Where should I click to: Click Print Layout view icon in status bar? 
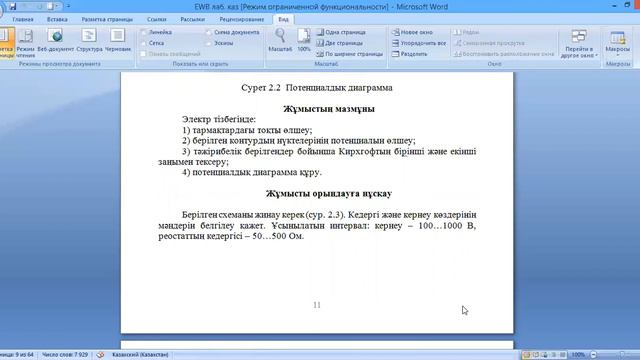pyautogui.click(x=527, y=355)
